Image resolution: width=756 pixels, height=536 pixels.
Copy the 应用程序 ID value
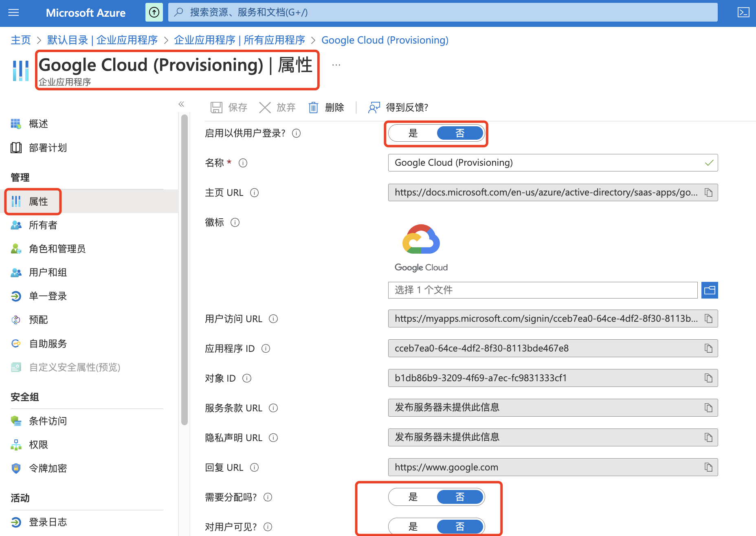pos(709,349)
